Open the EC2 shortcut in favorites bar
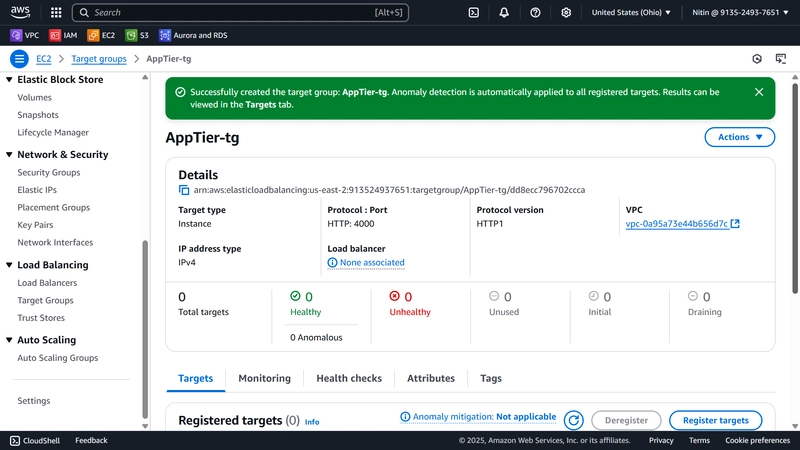This screenshot has width=800, height=450. pyautogui.click(x=101, y=35)
